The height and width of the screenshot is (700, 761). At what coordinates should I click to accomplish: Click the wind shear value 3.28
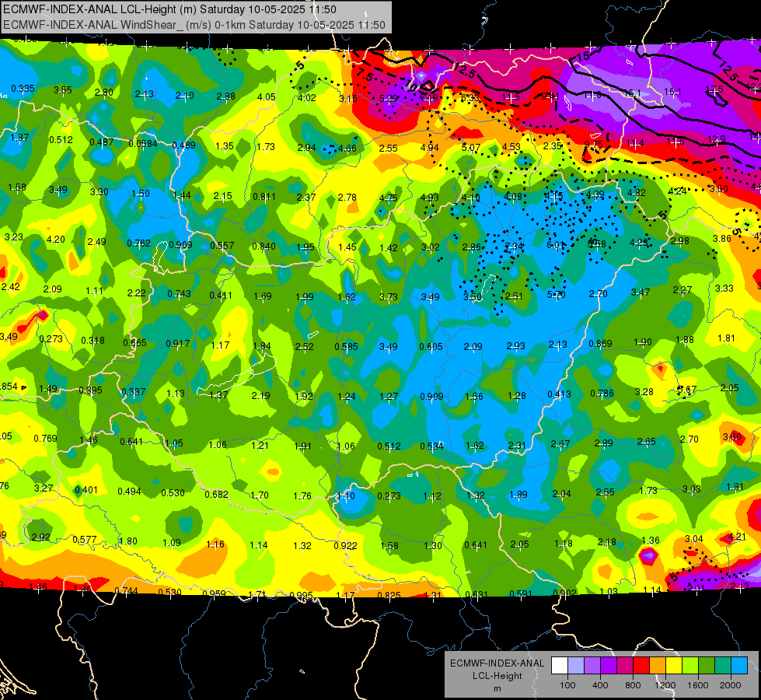644,391
